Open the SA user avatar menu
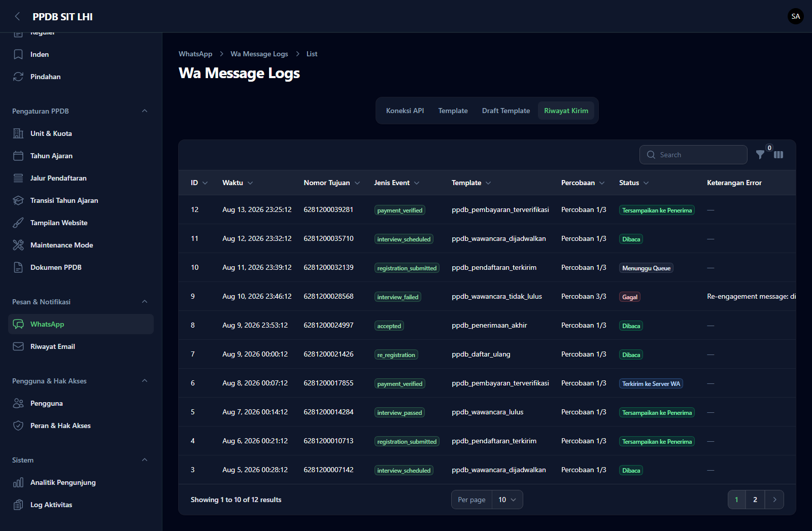The image size is (812, 531). 795,16
